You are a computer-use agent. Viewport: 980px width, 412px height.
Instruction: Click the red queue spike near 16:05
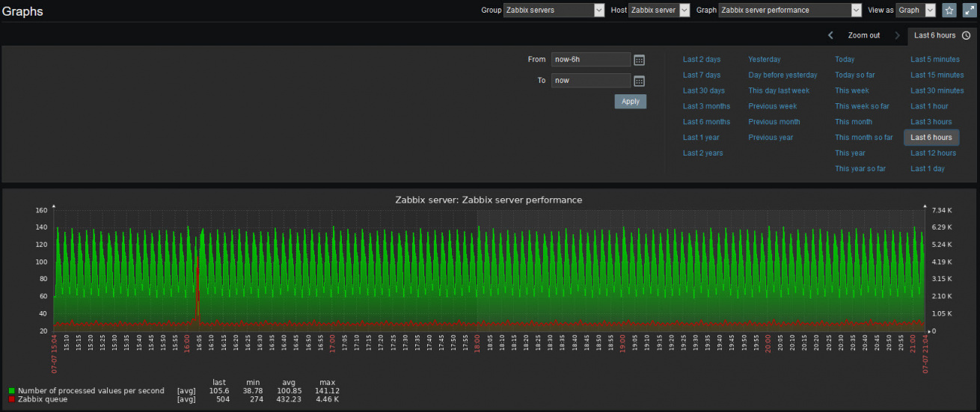(x=198, y=288)
